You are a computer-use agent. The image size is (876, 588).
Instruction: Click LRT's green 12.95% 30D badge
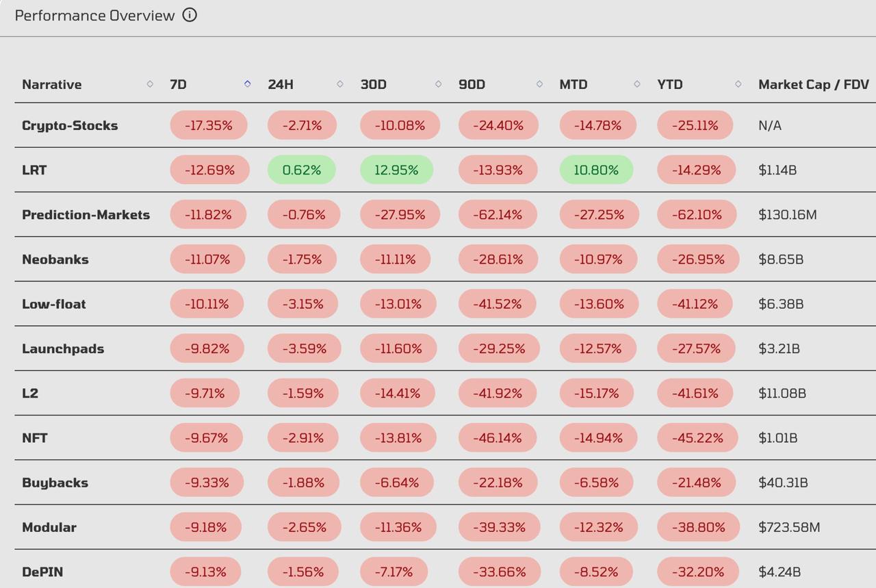point(396,170)
